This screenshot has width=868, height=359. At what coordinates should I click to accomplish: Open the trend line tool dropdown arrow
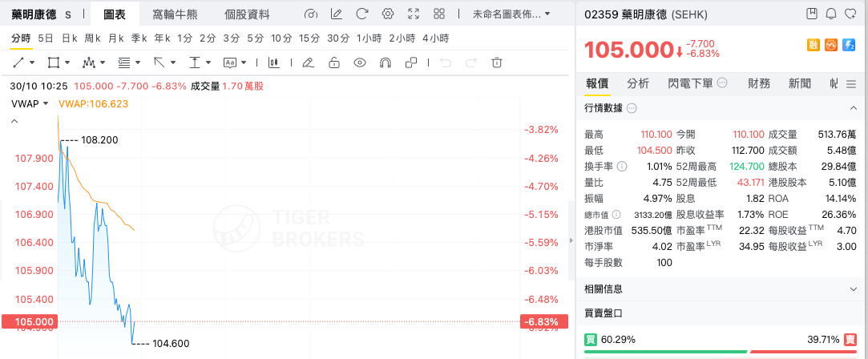[x=32, y=63]
